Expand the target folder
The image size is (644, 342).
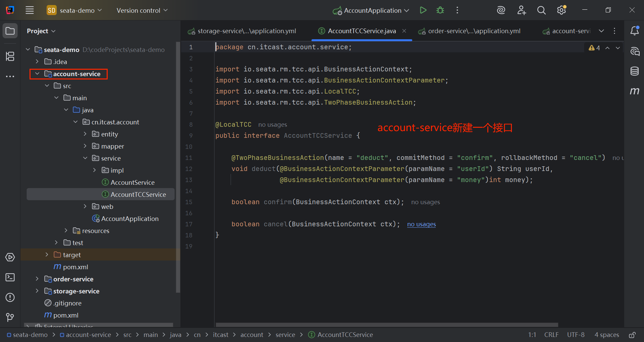[47, 255]
